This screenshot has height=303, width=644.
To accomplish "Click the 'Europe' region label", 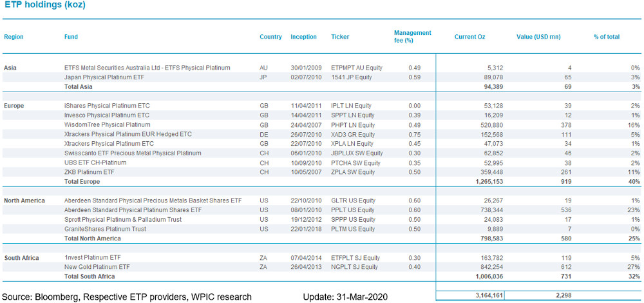I will click(x=14, y=106).
